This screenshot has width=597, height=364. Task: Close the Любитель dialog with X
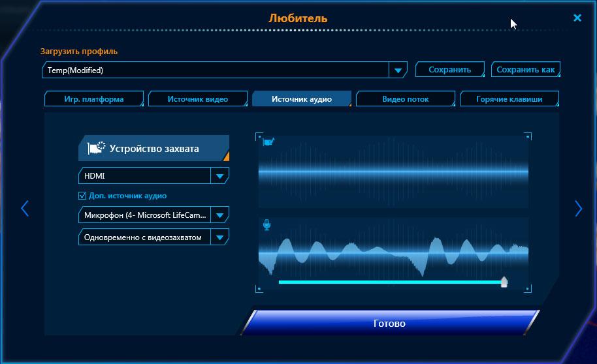pos(577,18)
